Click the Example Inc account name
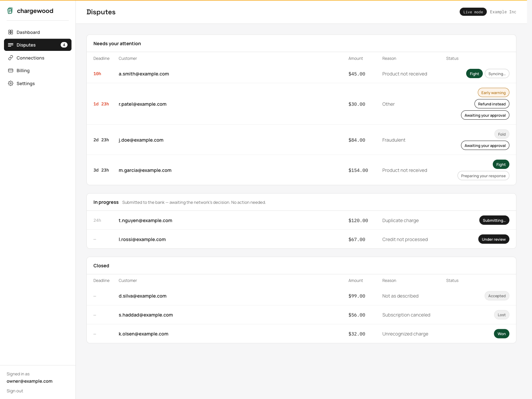532x399 pixels. (x=503, y=12)
